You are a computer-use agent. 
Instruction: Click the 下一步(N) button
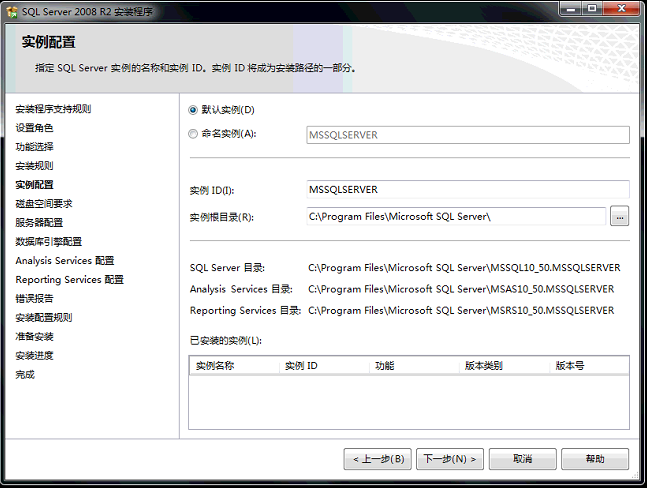click(x=450, y=459)
